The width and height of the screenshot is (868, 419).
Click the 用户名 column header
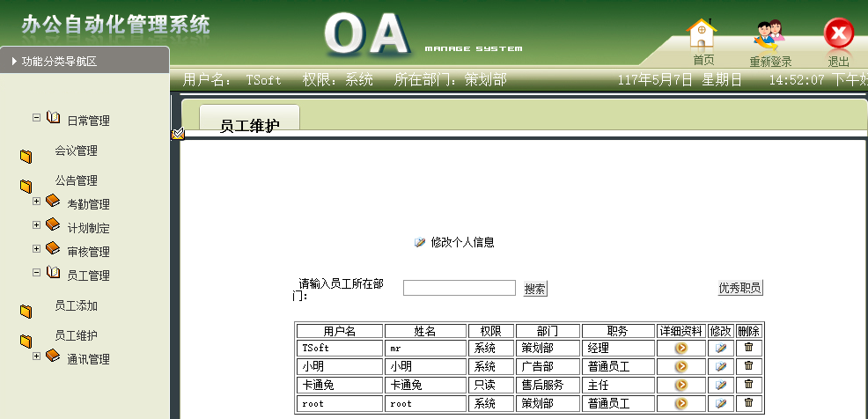click(x=340, y=331)
